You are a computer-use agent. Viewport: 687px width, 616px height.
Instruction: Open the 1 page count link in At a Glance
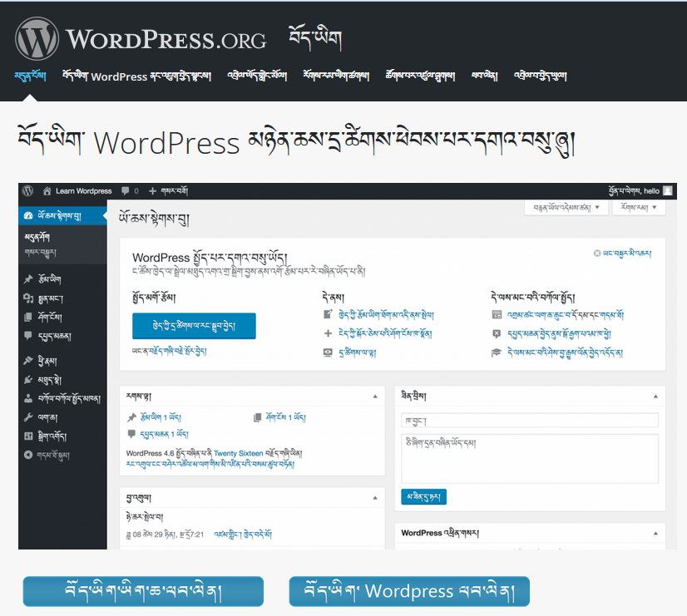tap(285, 417)
